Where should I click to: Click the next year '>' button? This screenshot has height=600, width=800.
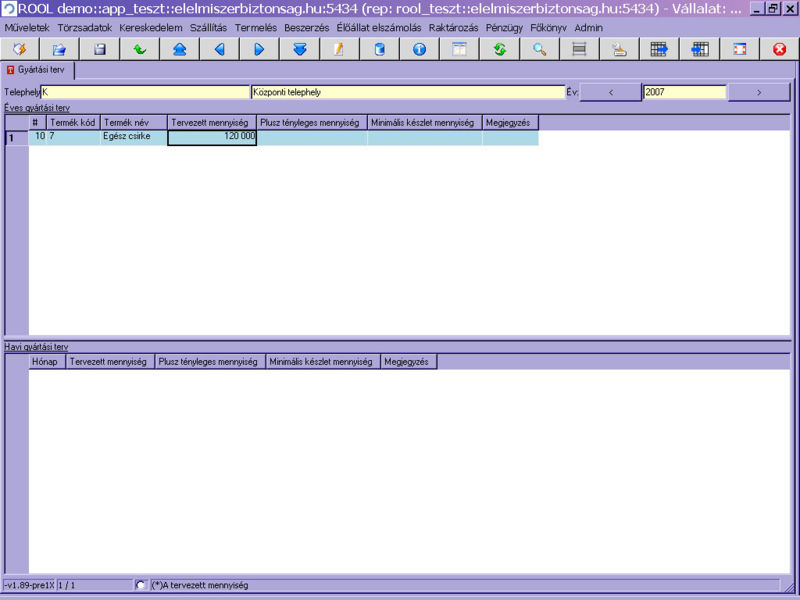point(759,92)
